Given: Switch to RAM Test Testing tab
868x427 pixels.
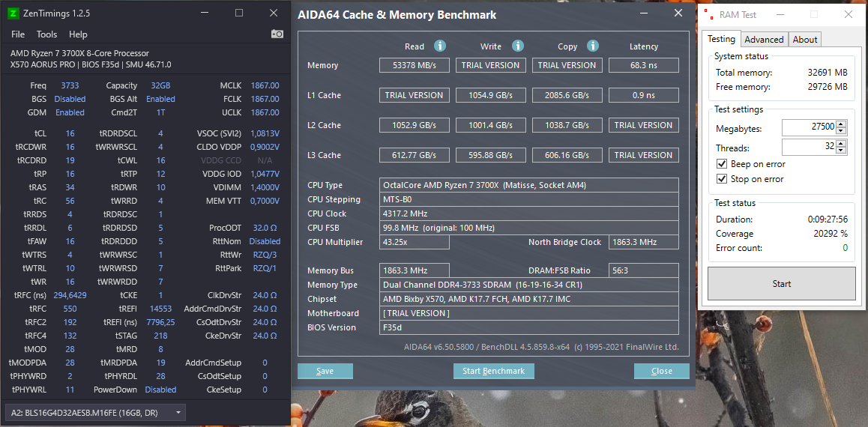Looking at the screenshot, I should coord(721,39).
